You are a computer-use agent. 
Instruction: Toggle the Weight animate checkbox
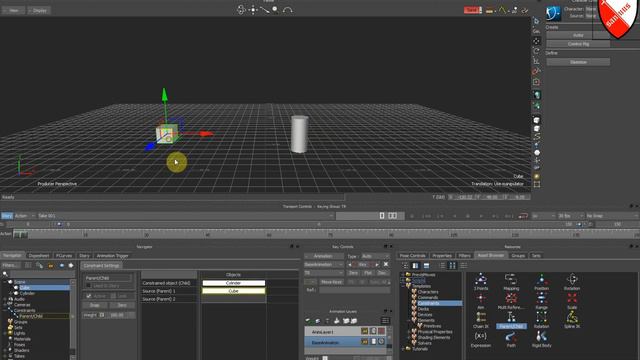(x=102, y=315)
